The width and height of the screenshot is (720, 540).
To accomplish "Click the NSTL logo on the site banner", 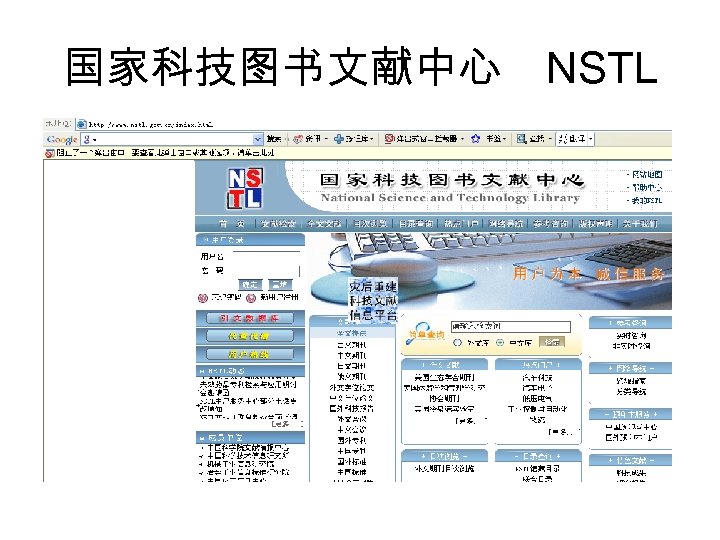I will click(245, 188).
